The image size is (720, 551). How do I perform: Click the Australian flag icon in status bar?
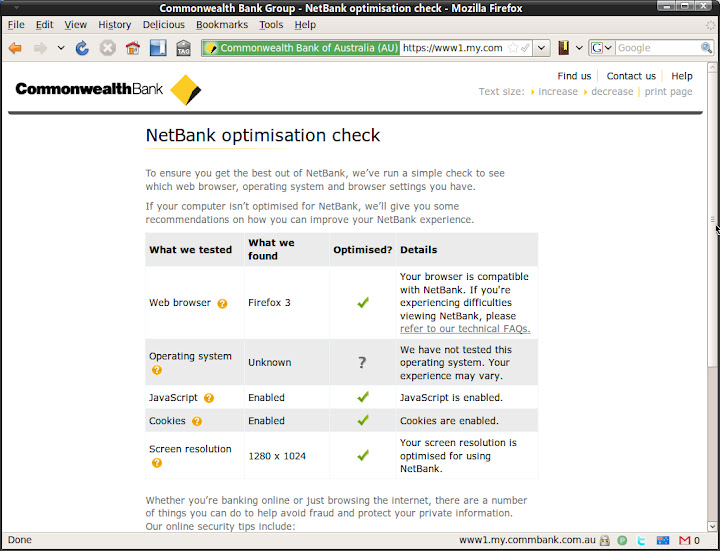(x=663, y=540)
